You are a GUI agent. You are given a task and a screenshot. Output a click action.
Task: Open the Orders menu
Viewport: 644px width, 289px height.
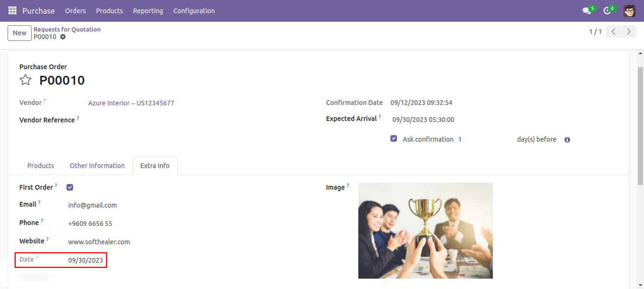[75, 10]
